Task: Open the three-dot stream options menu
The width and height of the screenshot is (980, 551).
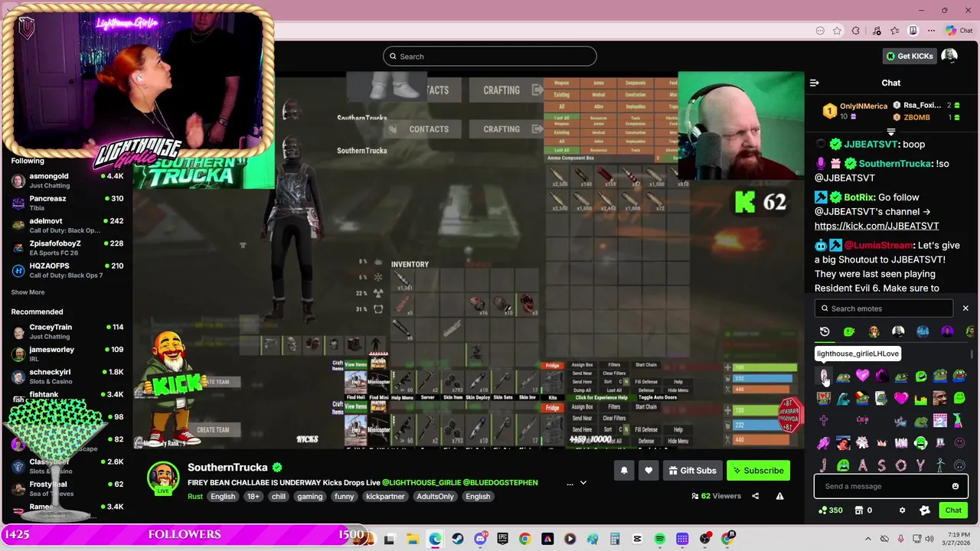Action: coord(569,483)
